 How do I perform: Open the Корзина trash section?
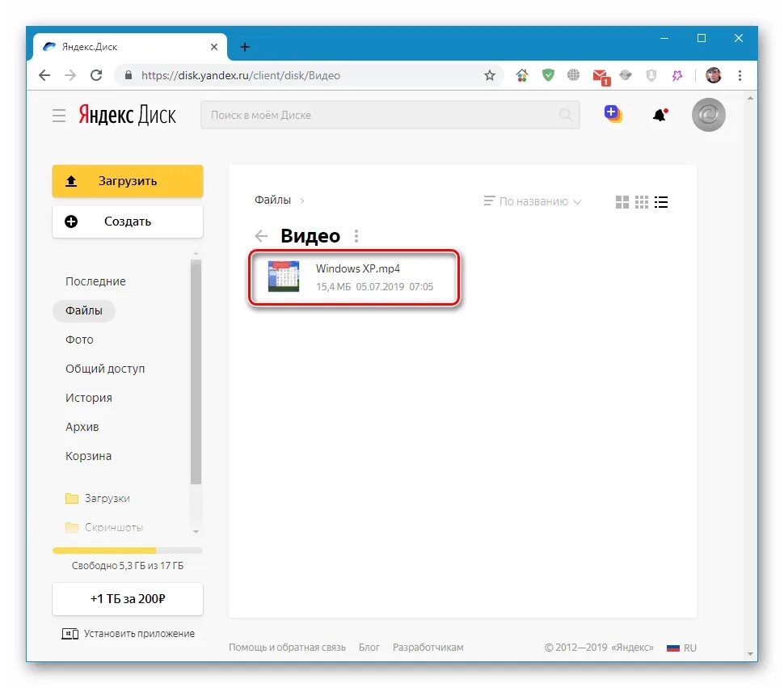(x=88, y=456)
